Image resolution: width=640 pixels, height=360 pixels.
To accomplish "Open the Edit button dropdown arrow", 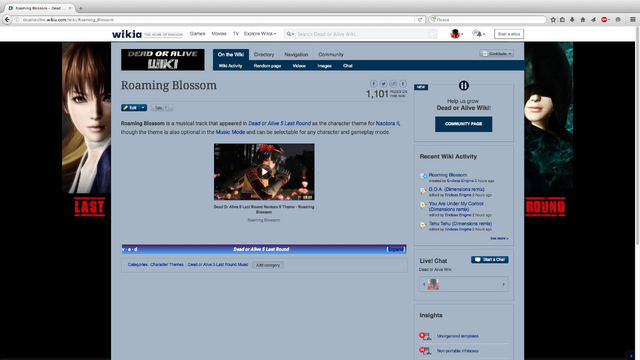I will tap(143, 108).
